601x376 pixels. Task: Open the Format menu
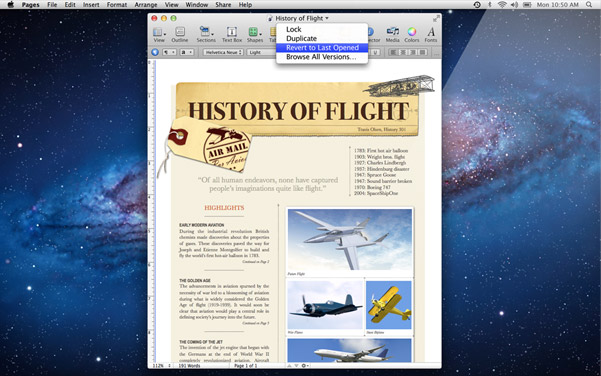(117, 5)
